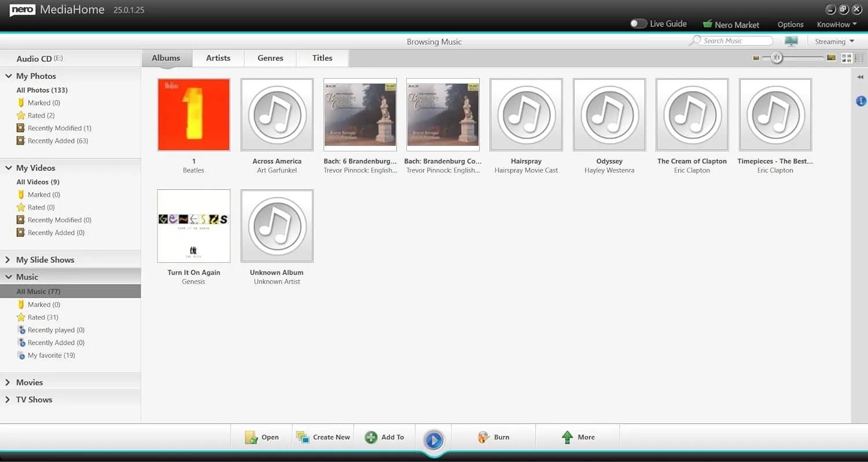Click the play button at the bottom center
Screen dimensions: 868x462
434,440
